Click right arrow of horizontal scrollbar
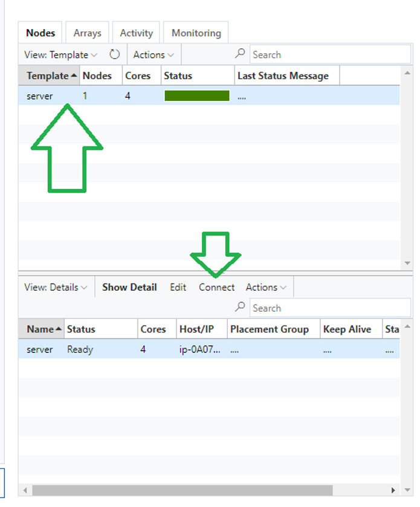Screen dimensions: 420x507 393,490
